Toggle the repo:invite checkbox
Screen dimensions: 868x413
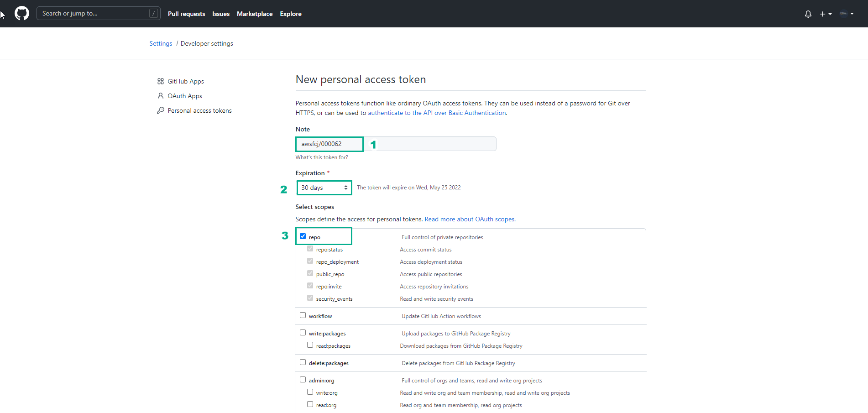310,286
